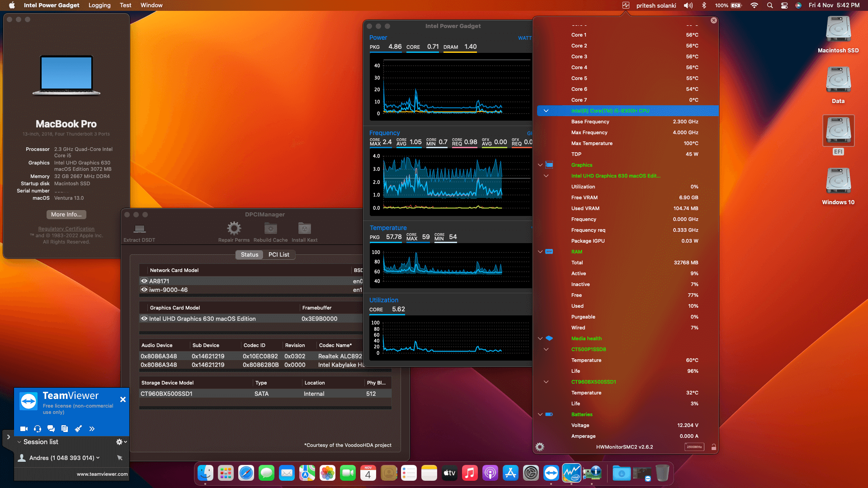
Task: Open the Andres session dropdown arrow
Action: [x=98, y=458]
